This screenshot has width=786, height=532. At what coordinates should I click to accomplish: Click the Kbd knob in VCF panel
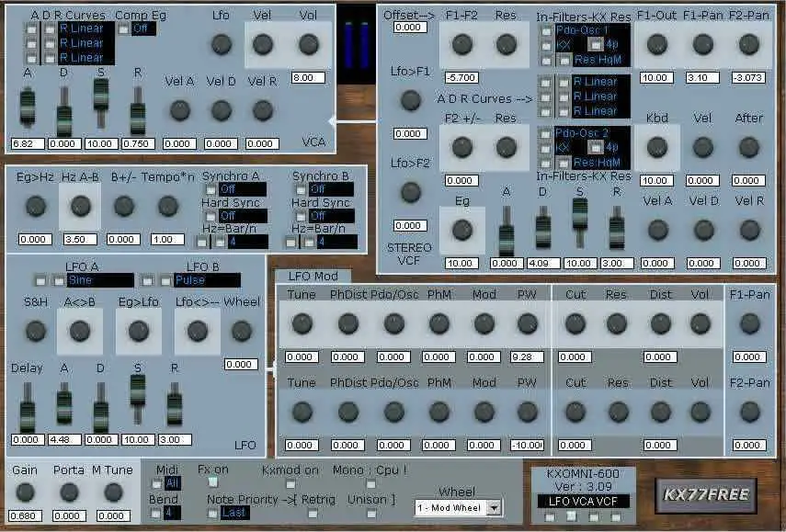pyautogui.click(x=656, y=147)
